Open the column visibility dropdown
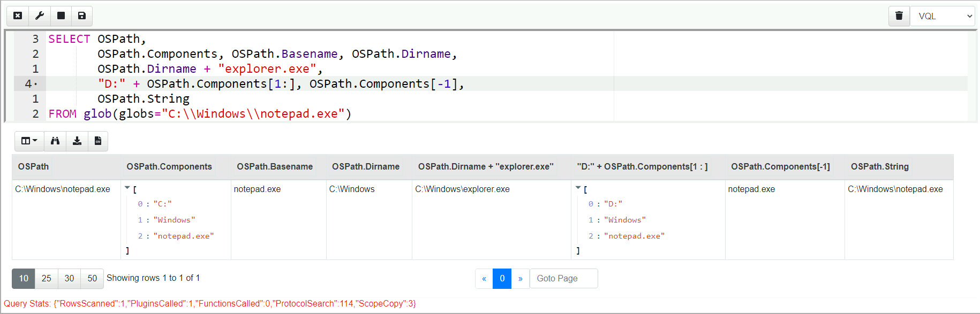This screenshot has width=980, height=314. tap(29, 141)
